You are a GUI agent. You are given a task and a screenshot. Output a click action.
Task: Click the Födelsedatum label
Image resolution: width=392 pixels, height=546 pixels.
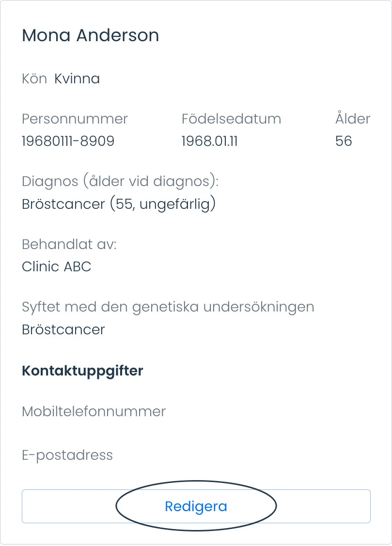pos(231,119)
